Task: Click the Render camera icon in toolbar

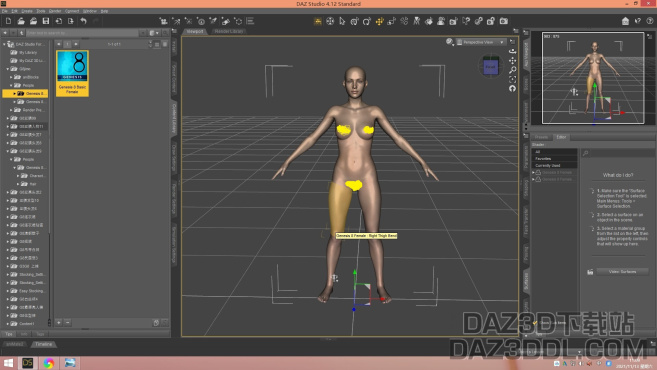Action: pos(503,21)
